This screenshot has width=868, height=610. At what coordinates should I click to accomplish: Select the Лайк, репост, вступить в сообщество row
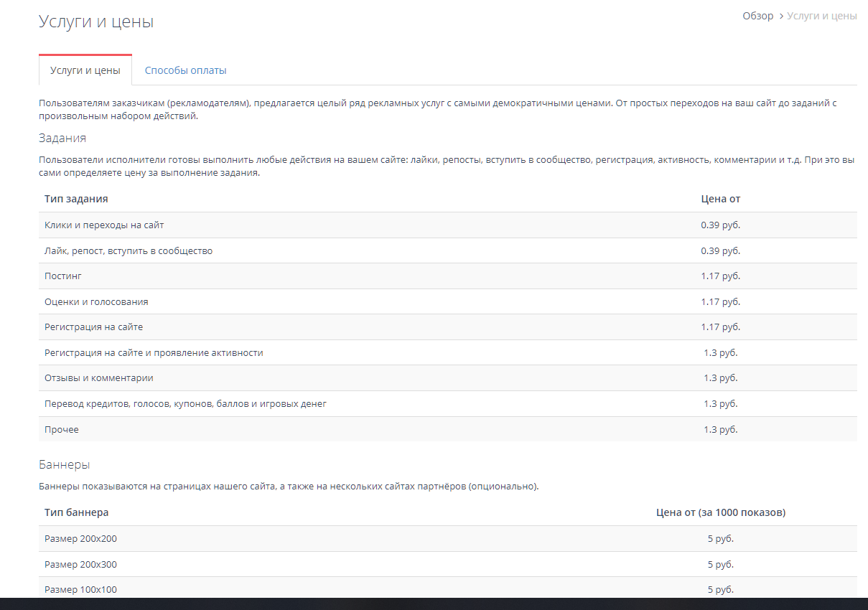click(x=448, y=251)
